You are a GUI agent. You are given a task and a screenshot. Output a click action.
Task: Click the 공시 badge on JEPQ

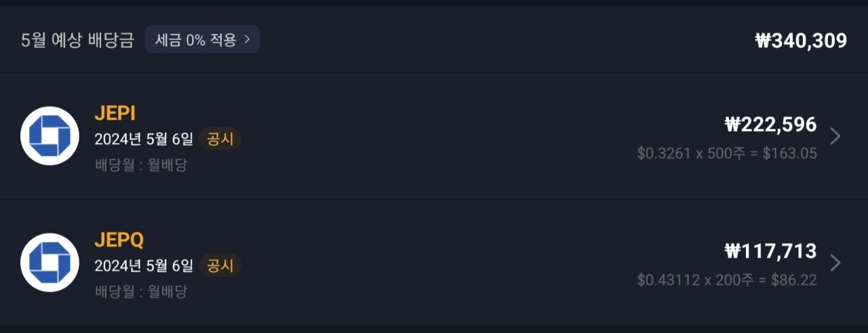220,266
